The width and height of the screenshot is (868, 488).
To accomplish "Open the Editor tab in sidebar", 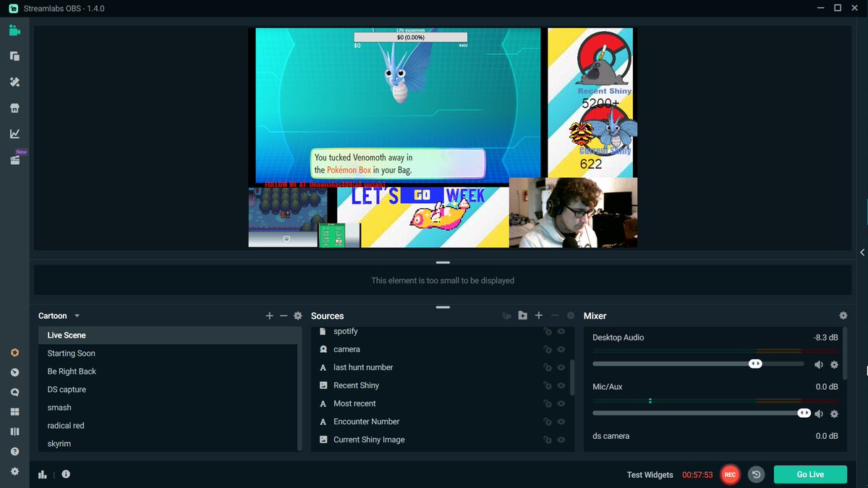I will pyautogui.click(x=14, y=30).
